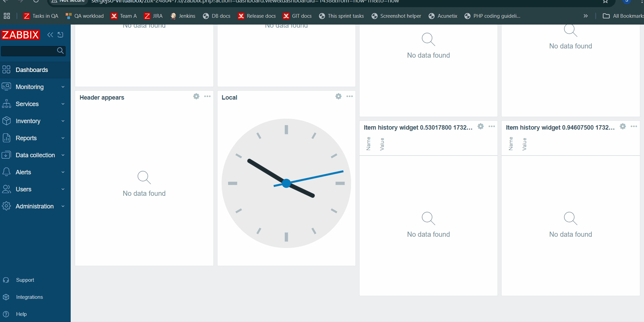This screenshot has width=644, height=322.
Task: Collapse the Zabbix sidebar with double-chevron icon
Action: 50,35
